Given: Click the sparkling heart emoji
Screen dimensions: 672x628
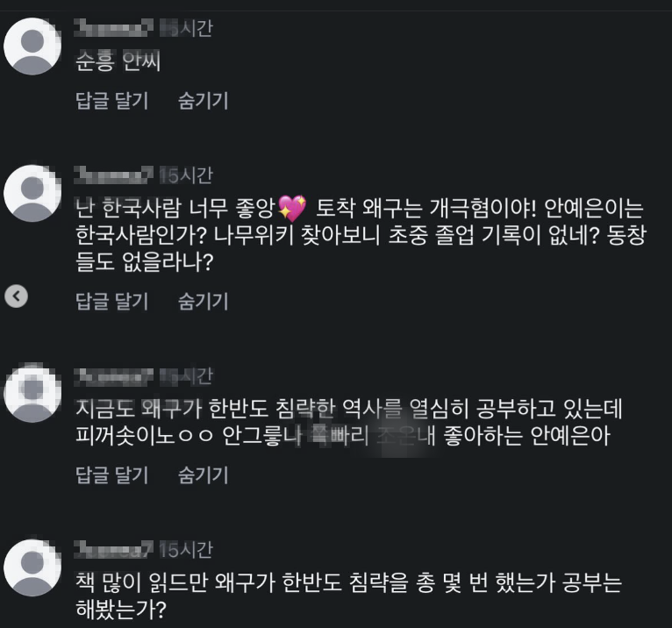Looking at the screenshot, I should point(292,208).
